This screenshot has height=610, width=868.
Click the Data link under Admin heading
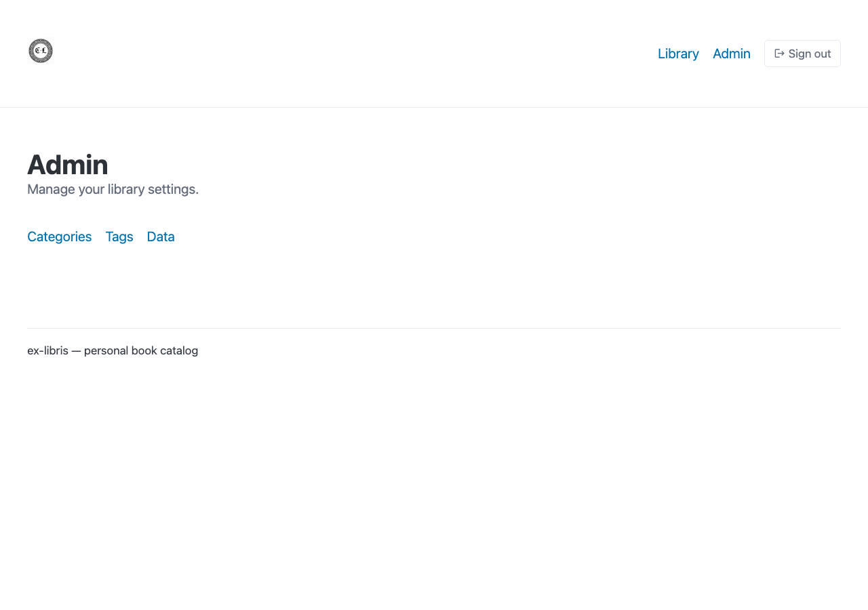(x=160, y=237)
